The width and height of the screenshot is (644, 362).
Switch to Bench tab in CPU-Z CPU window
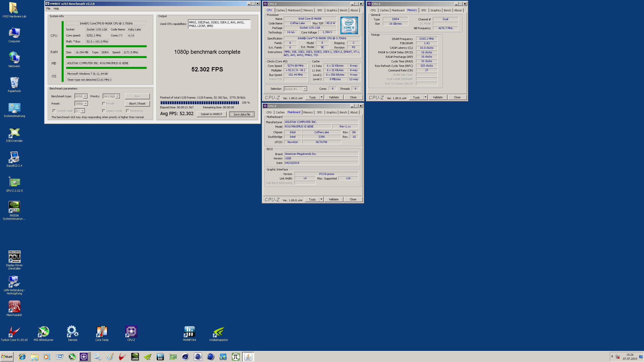343,10
